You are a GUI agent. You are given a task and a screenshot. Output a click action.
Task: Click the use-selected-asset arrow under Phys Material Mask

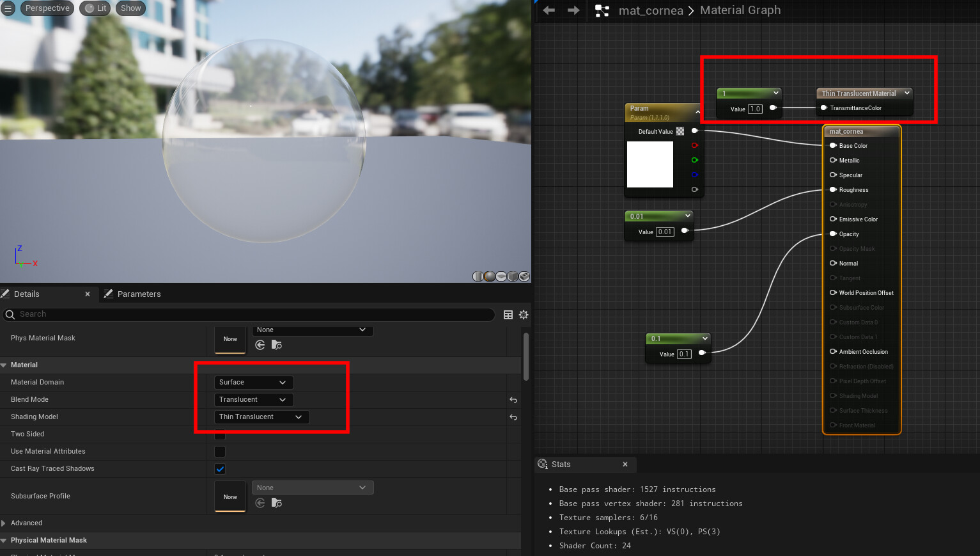tap(260, 345)
